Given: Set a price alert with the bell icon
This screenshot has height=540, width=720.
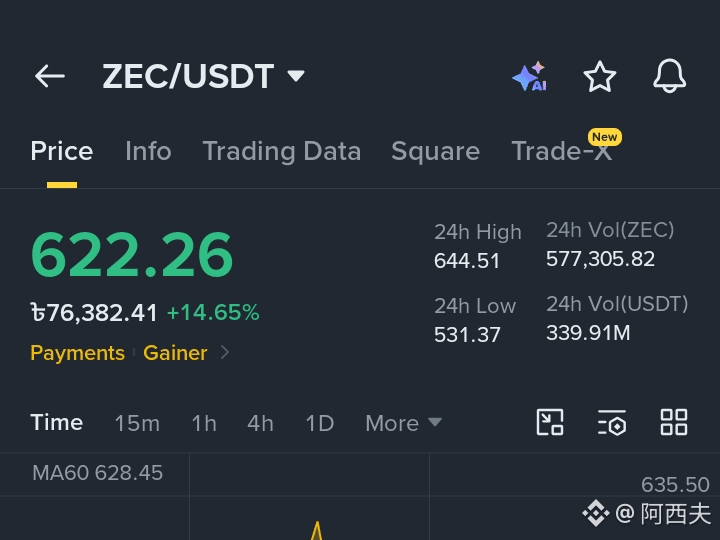Looking at the screenshot, I should pyautogui.click(x=669, y=76).
